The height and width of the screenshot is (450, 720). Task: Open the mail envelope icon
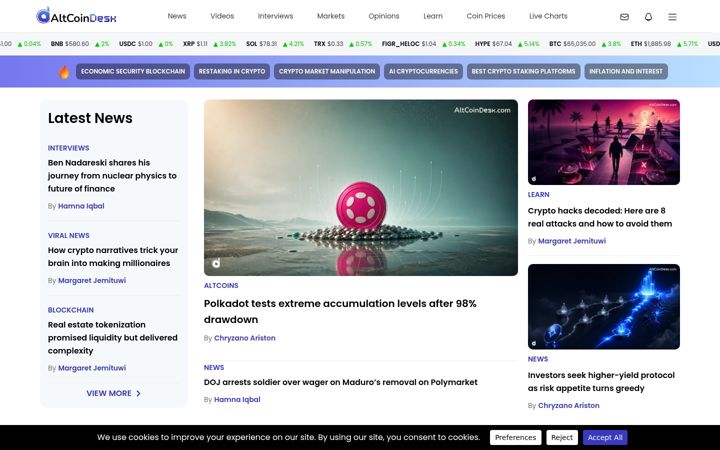coord(624,17)
